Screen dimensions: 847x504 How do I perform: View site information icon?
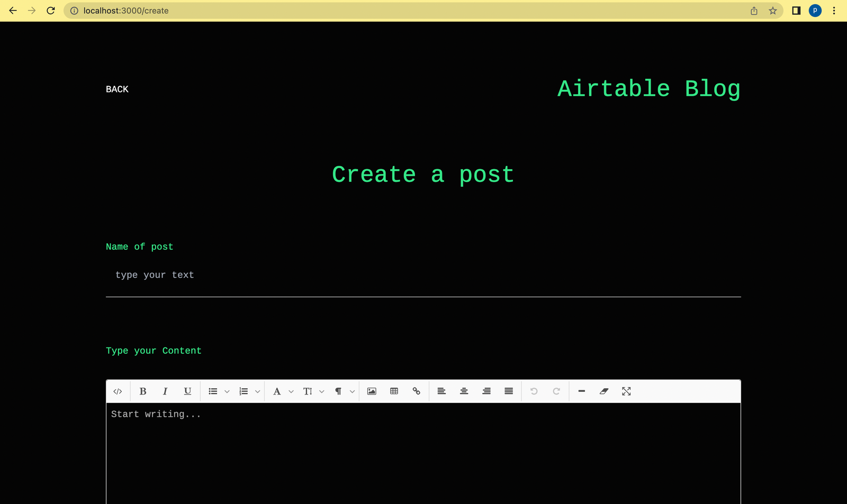(x=74, y=11)
